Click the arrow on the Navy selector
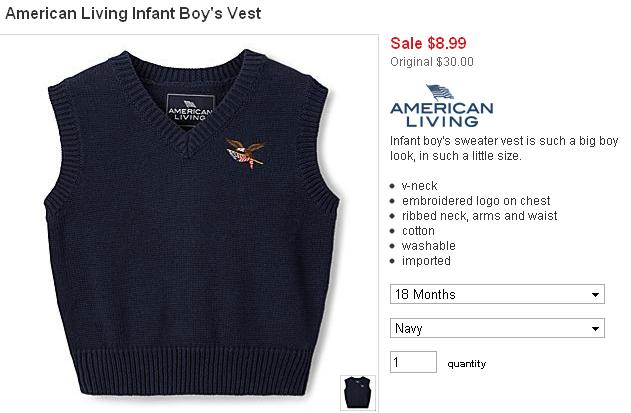Image resolution: width=631 pixels, height=413 pixels. (x=595, y=329)
